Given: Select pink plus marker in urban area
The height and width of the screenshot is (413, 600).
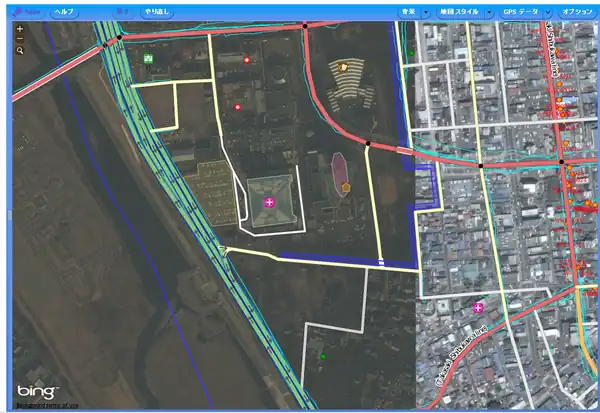Looking at the screenshot, I should coord(479,307).
